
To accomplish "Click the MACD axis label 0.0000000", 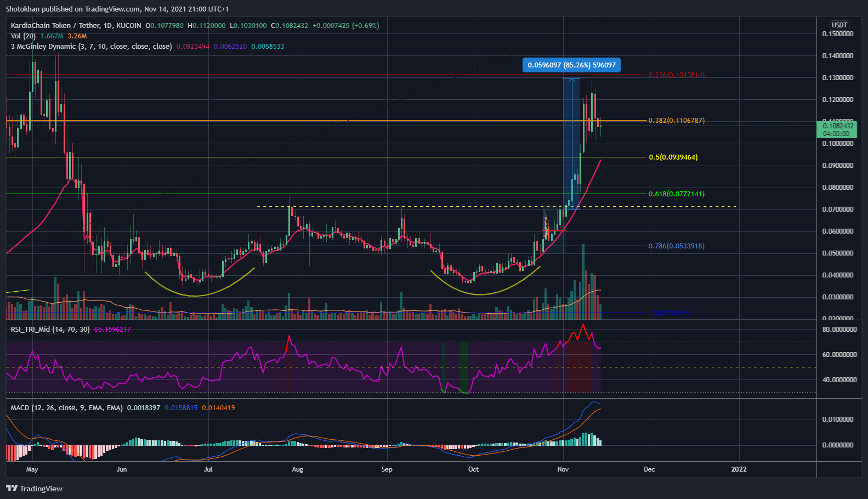I will (838, 445).
